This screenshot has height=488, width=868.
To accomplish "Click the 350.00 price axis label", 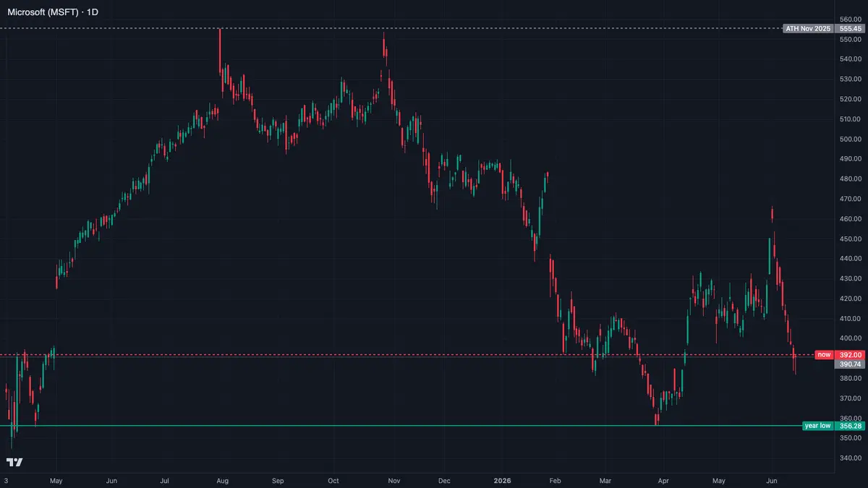I will [851, 438].
